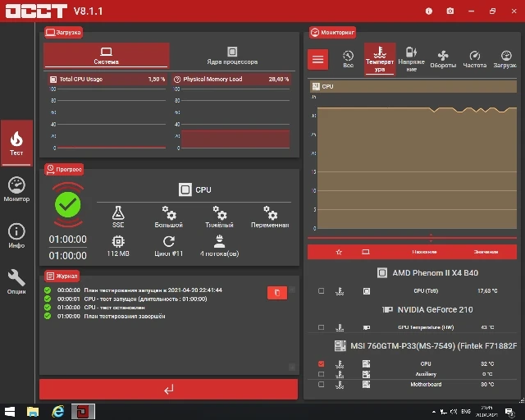Toggle the CPU (Tctl) sensor checkbox
The width and height of the screenshot is (525, 420).
(321, 290)
